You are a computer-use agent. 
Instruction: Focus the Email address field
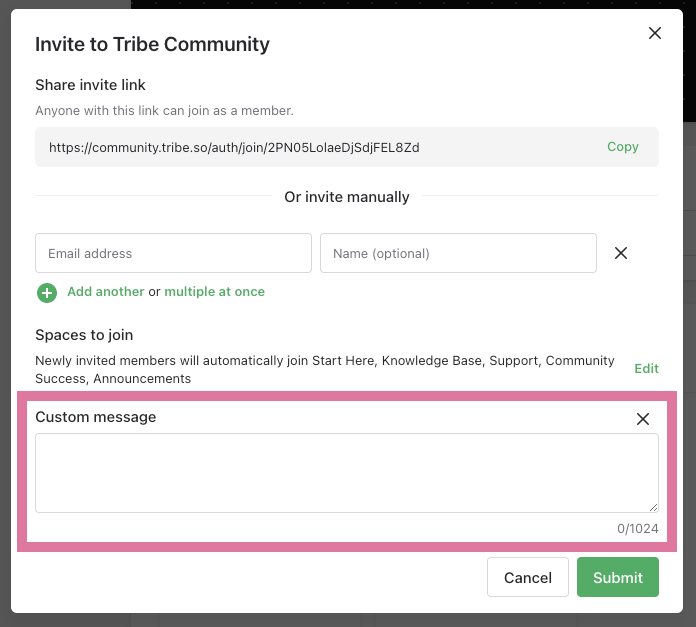click(173, 253)
